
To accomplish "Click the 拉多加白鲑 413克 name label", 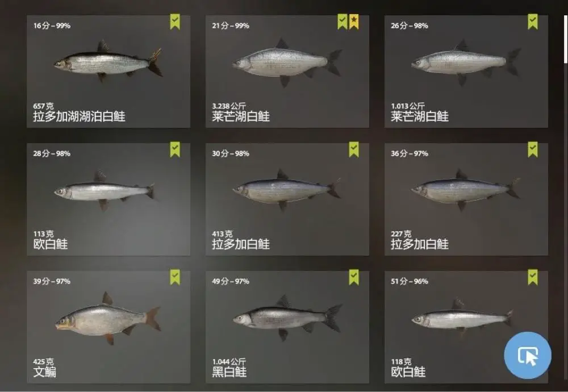I will tap(240, 244).
